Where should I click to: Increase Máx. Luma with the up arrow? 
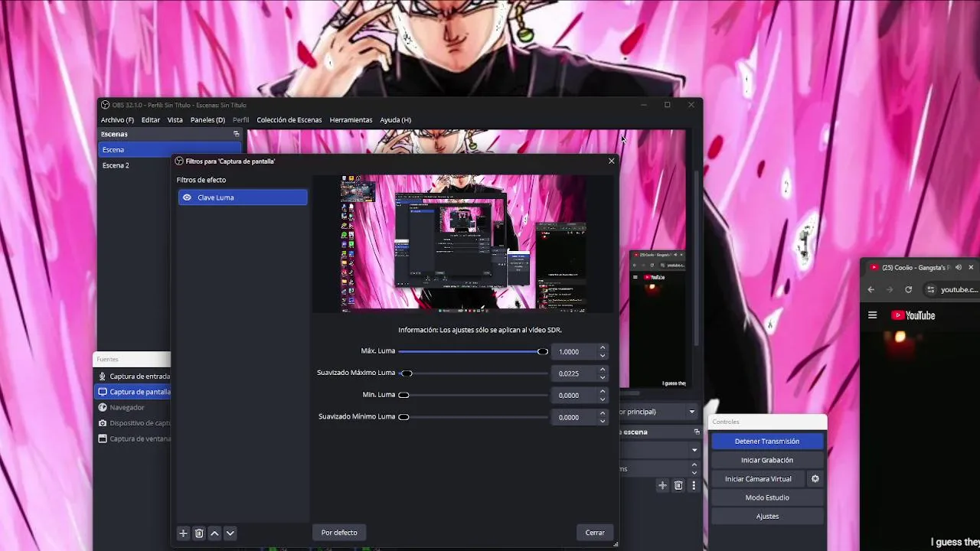pyautogui.click(x=603, y=348)
